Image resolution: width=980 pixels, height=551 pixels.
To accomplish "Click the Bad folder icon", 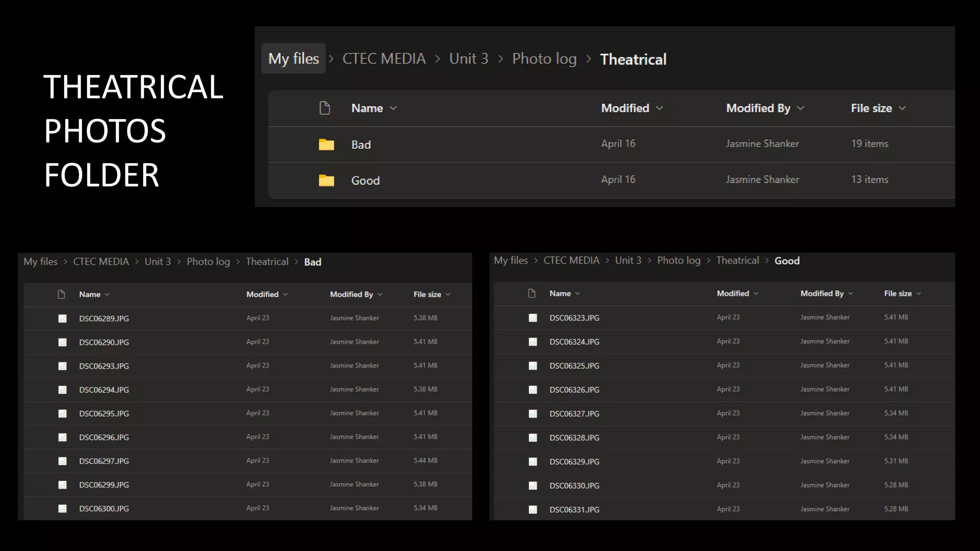I will (x=326, y=144).
